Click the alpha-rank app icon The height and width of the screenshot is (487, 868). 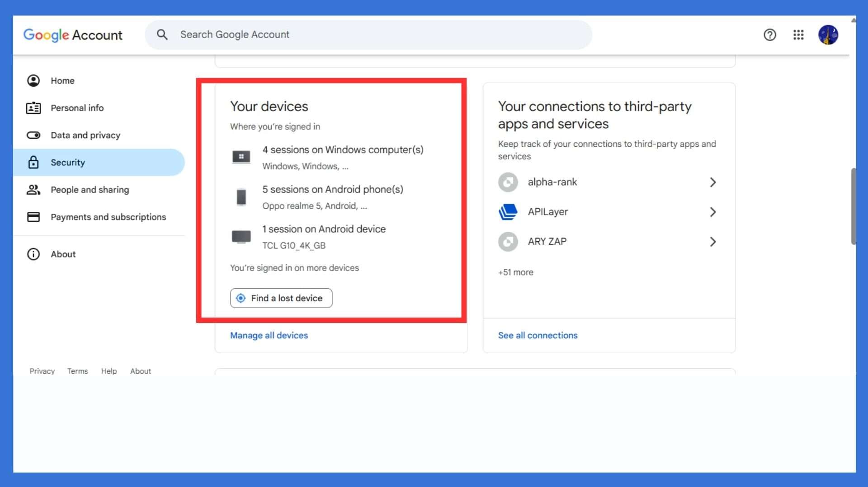click(508, 182)
